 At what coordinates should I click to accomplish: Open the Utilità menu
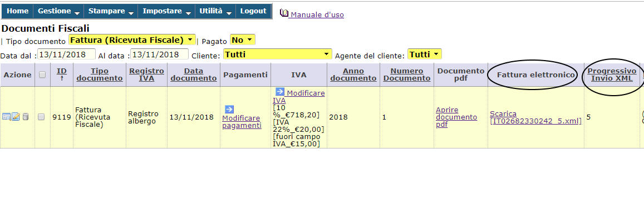[215, 11]
